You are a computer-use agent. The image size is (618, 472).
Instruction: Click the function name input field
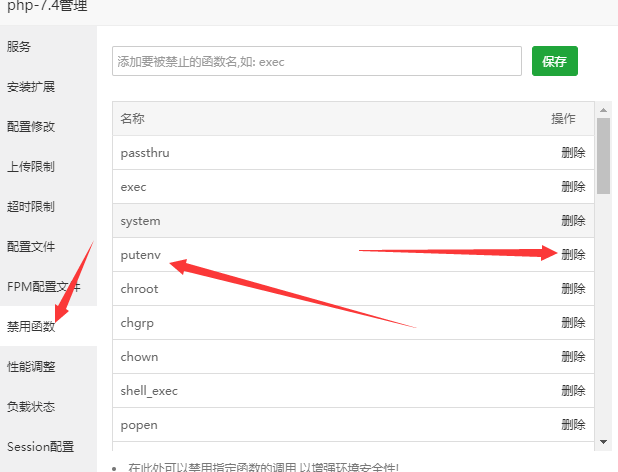317,61
